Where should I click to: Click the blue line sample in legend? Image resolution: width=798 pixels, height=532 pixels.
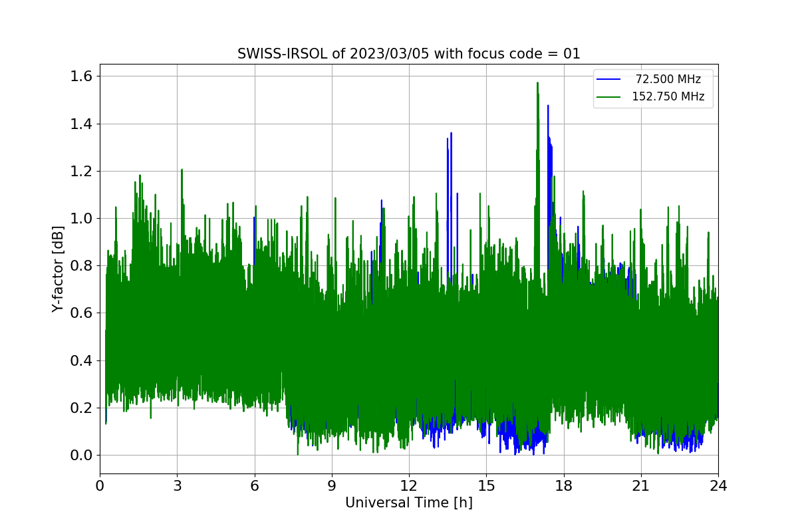[608, 80]
